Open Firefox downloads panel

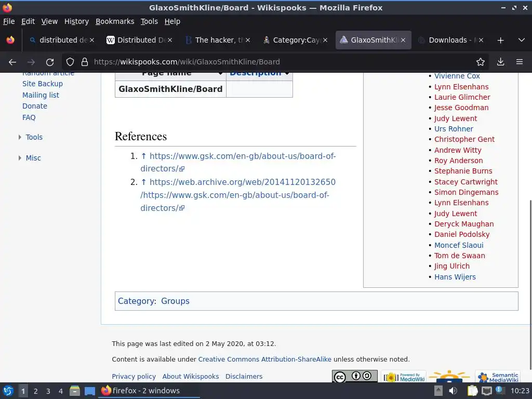pyautogui.click(x=500, y=62)
